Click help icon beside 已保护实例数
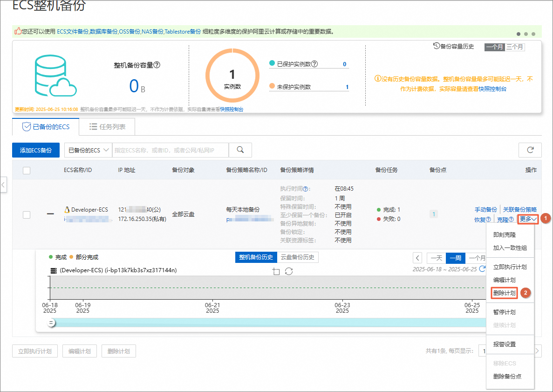 tap(314, 64)
